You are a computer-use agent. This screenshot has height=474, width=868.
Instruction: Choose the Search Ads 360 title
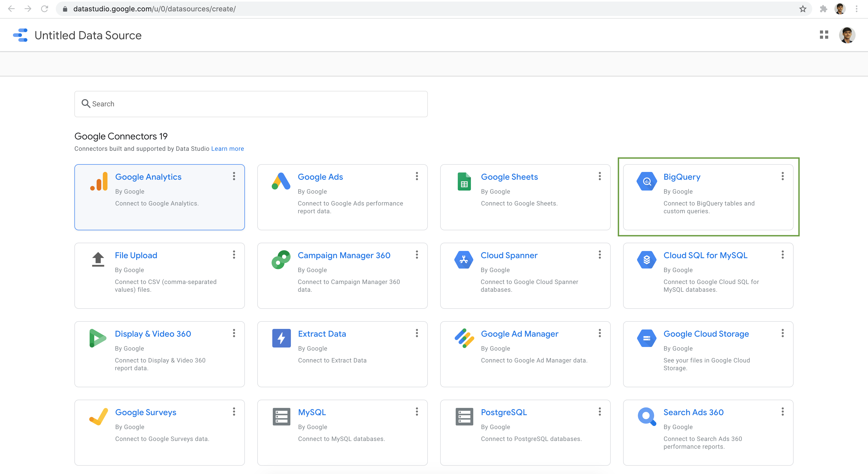[693, 412]
